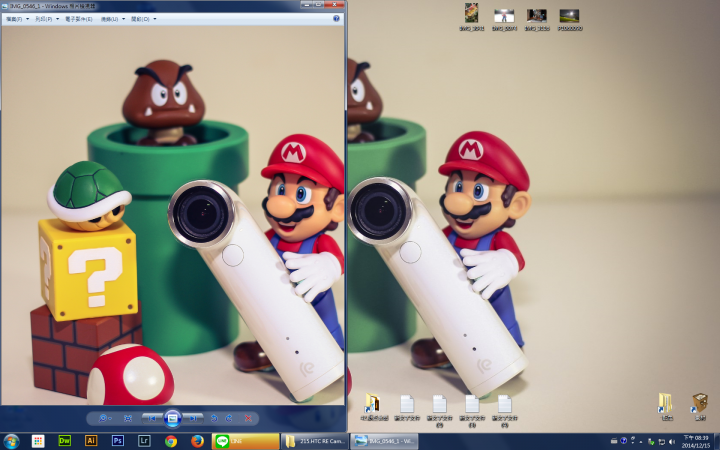Screen dimensions: 720x450
Task: Launch Photoshop from the taskbar
Action: pyautogui.click(x=118, y=441)
